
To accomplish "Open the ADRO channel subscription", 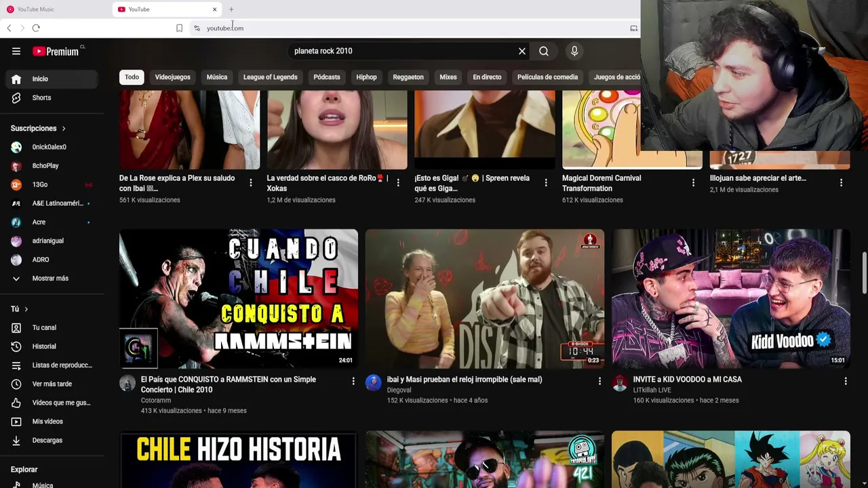I will pos(52,260).
